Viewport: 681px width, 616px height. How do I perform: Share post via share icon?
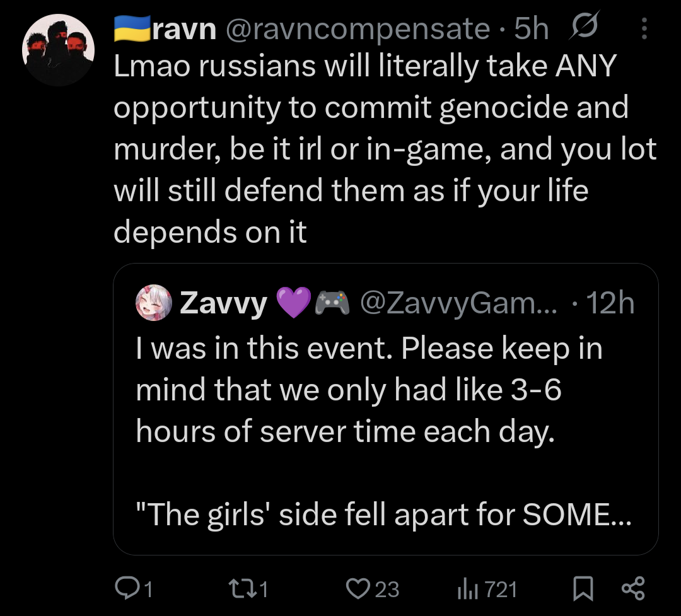[632, 588]
